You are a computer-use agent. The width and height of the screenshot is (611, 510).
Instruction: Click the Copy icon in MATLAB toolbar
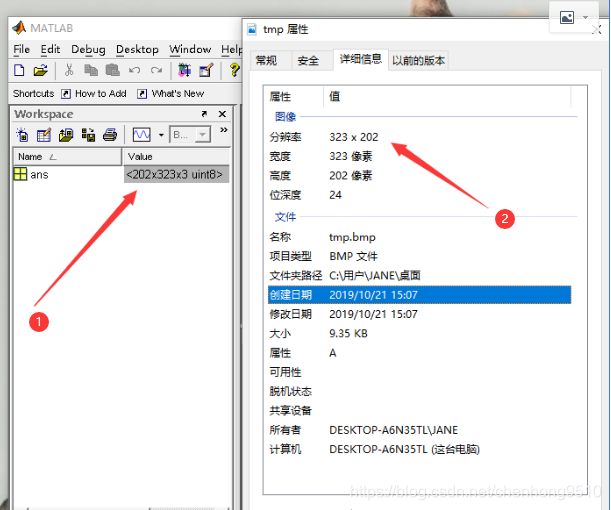pyautogui.click(x=91, y=70)
